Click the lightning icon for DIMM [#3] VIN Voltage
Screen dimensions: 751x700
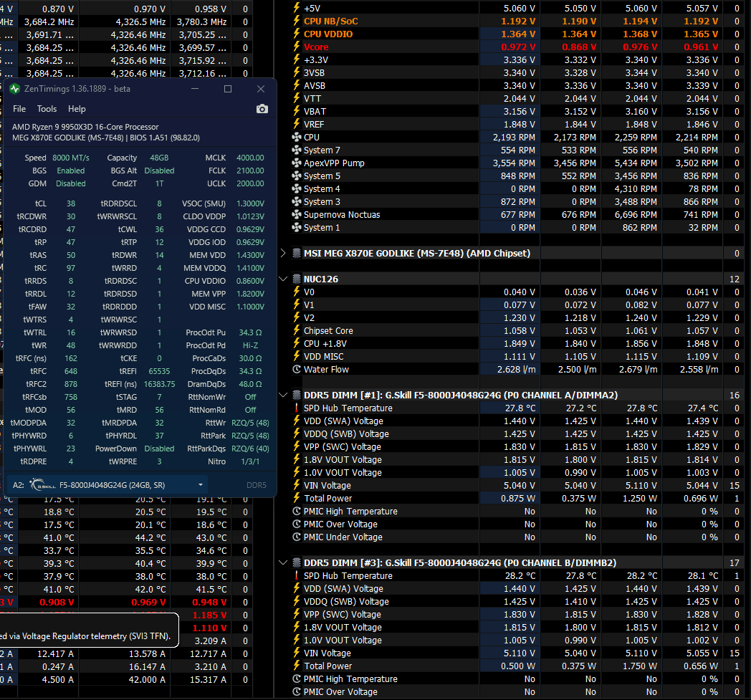pyautogui.click(x=297, y=653)
